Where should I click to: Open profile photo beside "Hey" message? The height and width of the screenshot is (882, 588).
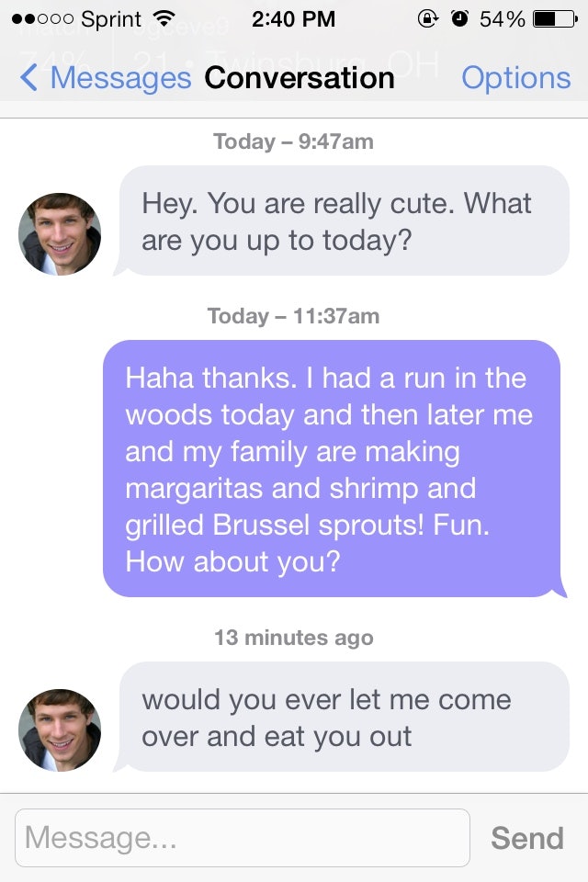[x=60, y=234]
